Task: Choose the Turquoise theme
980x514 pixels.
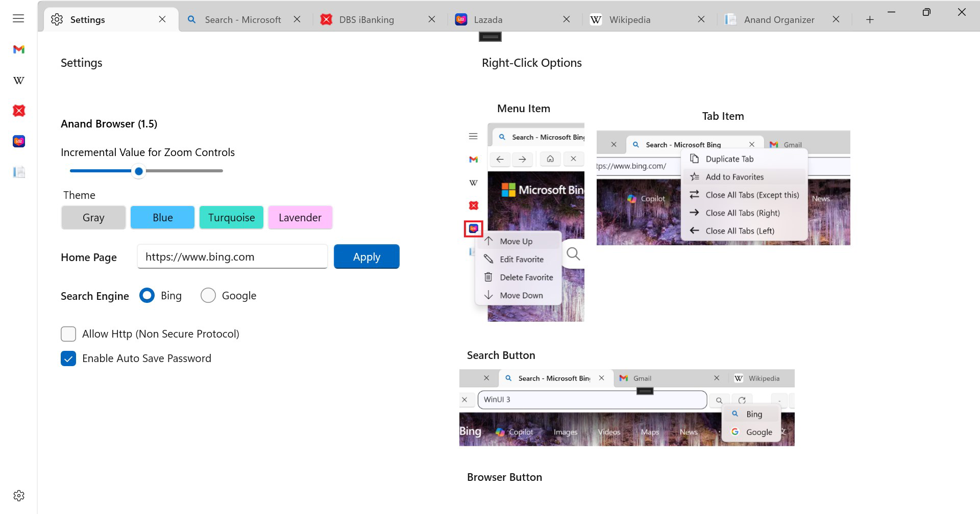Action: (x=231, y=218)
